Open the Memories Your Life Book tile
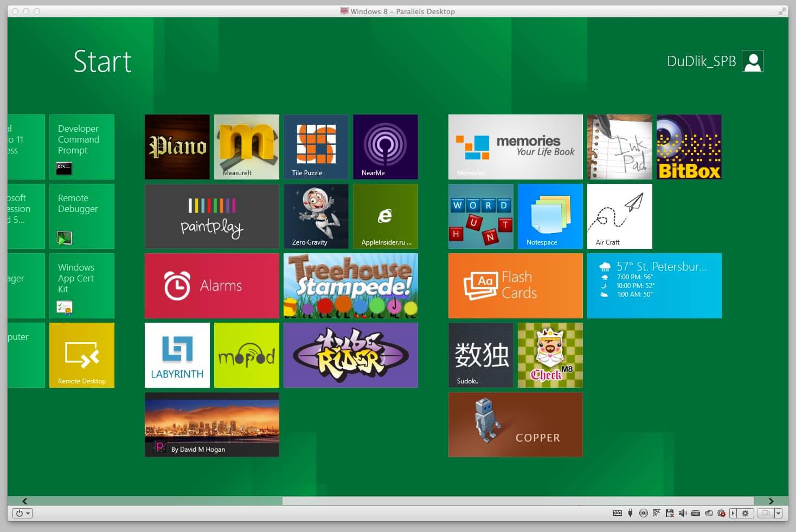This screenshot has width=796, height=532. (516, 147)
